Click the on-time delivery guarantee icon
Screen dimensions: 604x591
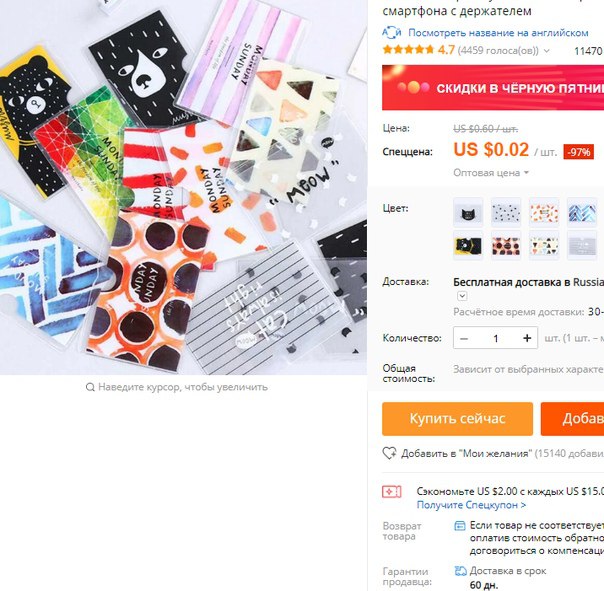click(460, 571)
